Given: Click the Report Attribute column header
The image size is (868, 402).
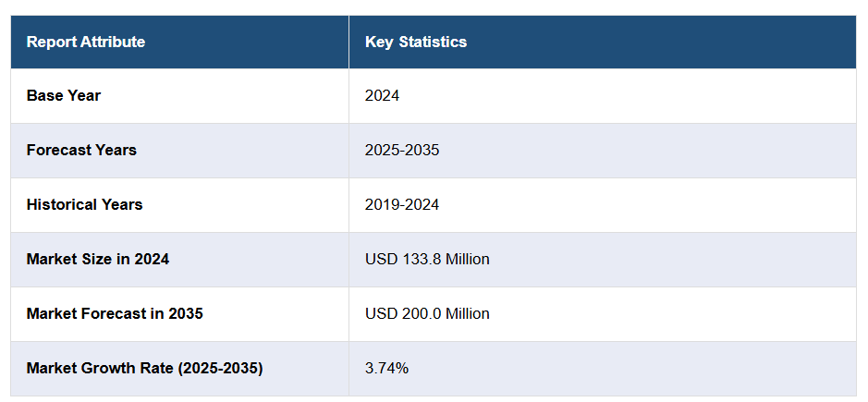Looking at the screenshot, I should [x=85, y=42].
